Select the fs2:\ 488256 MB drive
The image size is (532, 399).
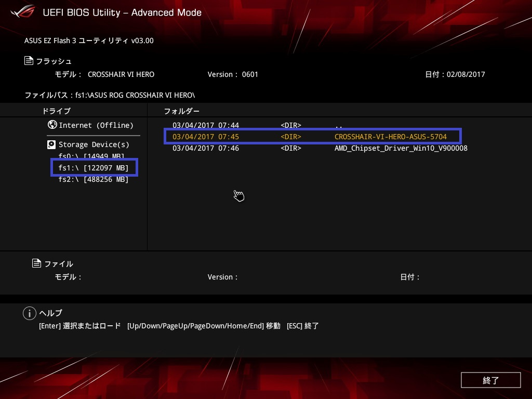94,179
